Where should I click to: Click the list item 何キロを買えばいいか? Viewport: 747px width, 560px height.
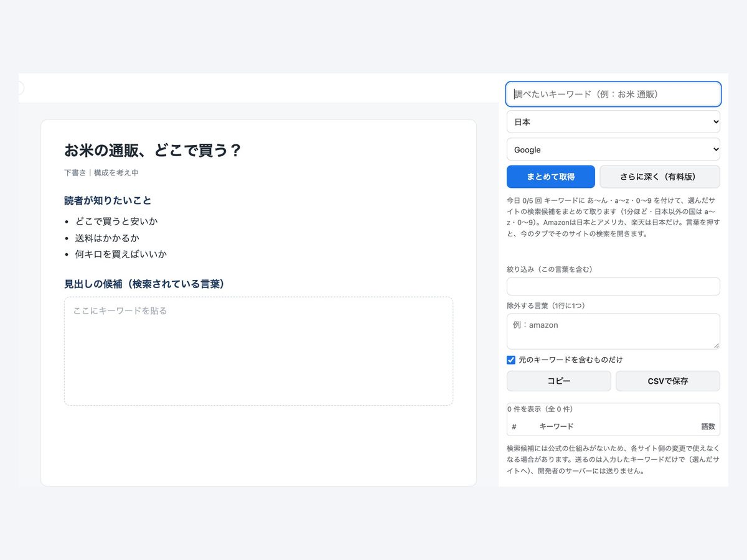click(x=121, y=254)
